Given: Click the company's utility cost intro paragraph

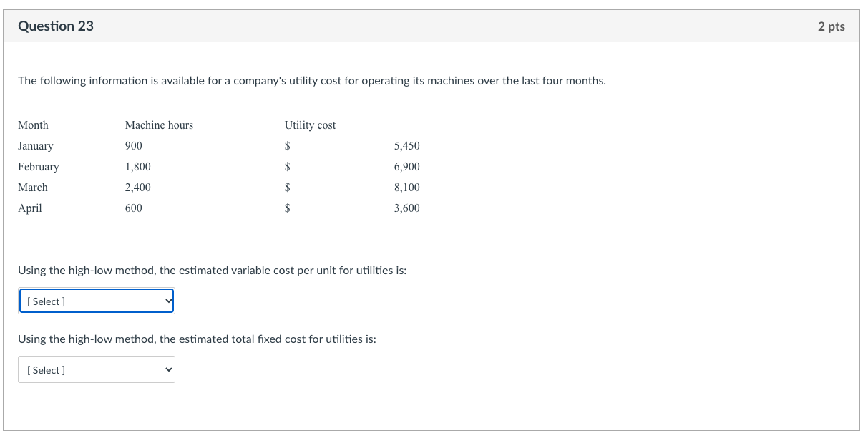Looking at the screenshot, I should pyautogui.click(x=313, y=80).
